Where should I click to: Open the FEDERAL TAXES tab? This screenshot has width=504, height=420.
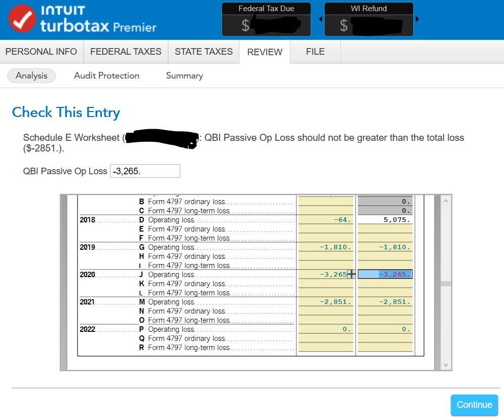click(x=126, y=52)
